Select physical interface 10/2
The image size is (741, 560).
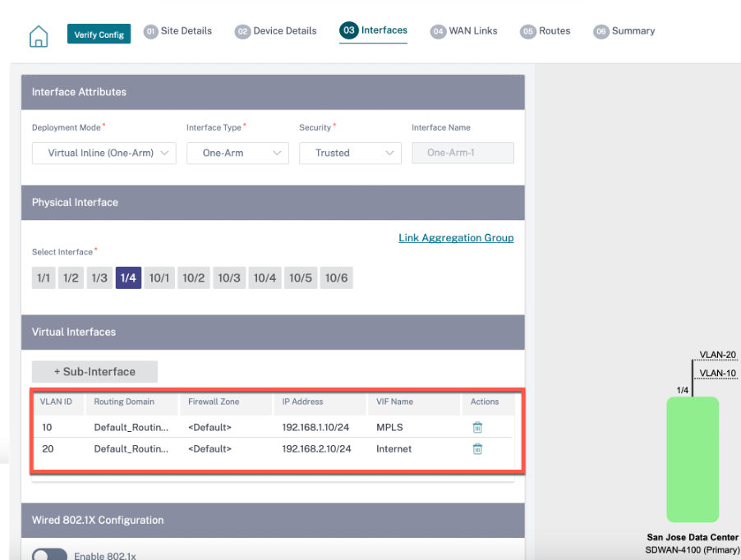pyautogui.click(x=194, y=278)
